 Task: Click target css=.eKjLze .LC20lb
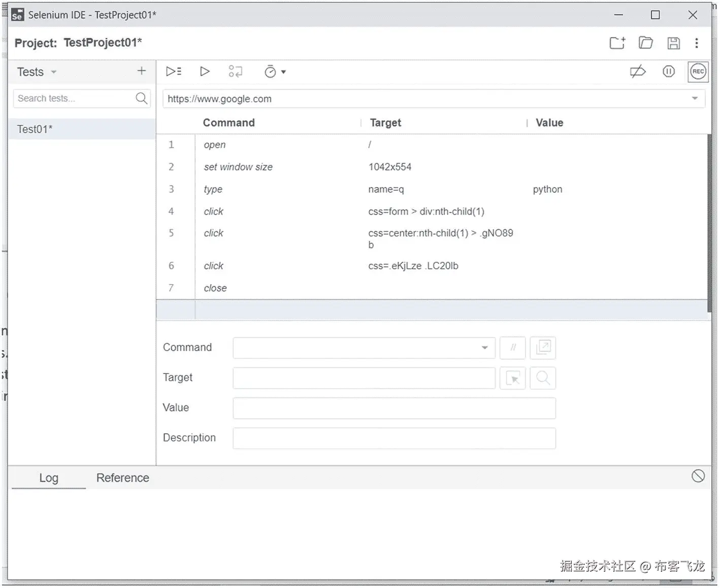click(413, 266)
